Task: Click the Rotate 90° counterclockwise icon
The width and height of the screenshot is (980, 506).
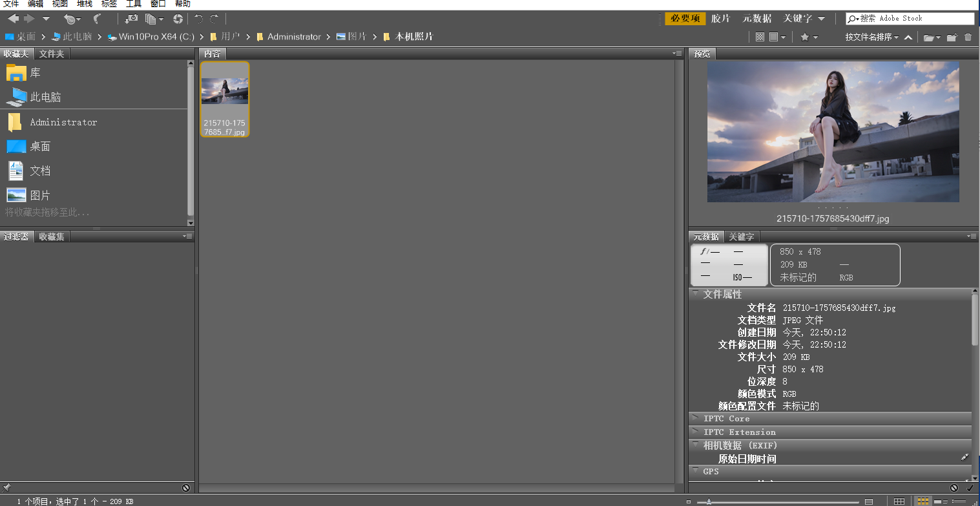Action: coord(199,19)
